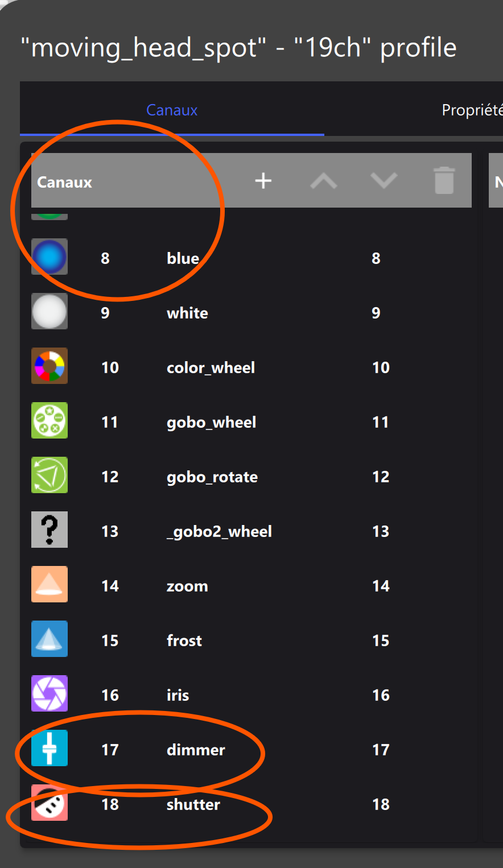Click the shutter channel icon
The image size is (503, 868).
pyautogui.click(x=50, y=803)
